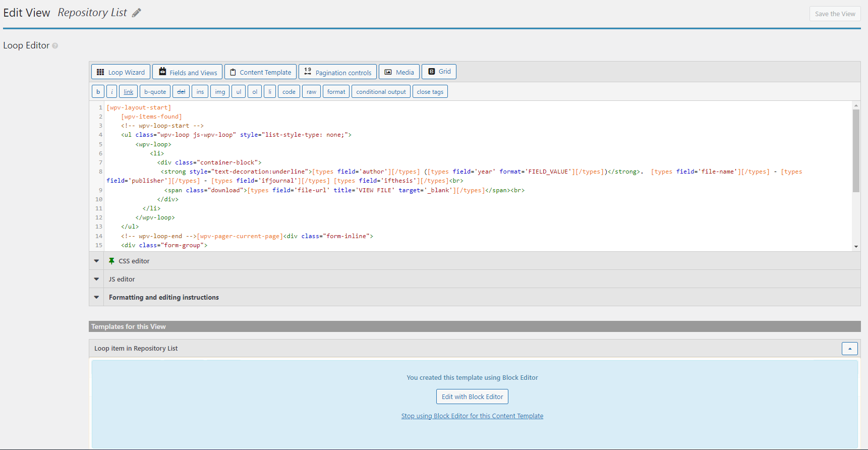Open the Grid button
The height and width of the screenshot is (450, 868).
click(x=439, y=72)
